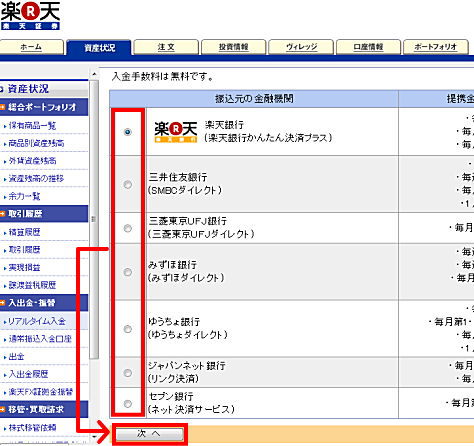This screenshot has width=474, height=446.
Task: Click the みずほ銀行 (みずほダイレクト) label
Action: point(186,271)
